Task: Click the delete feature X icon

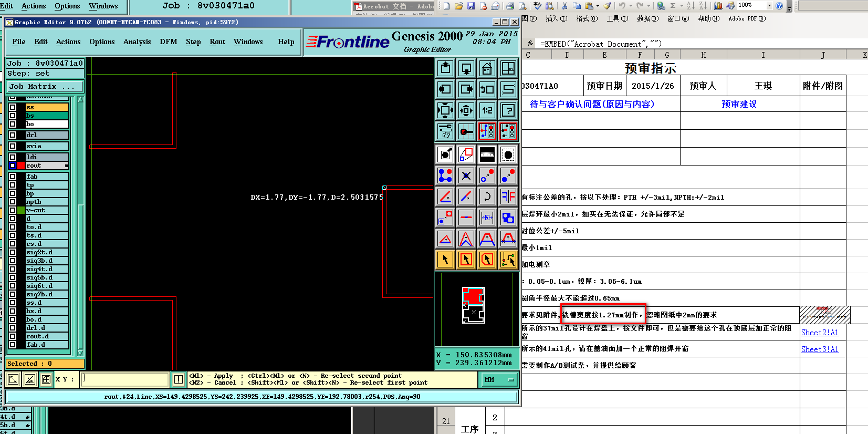Action: (466, 175)
